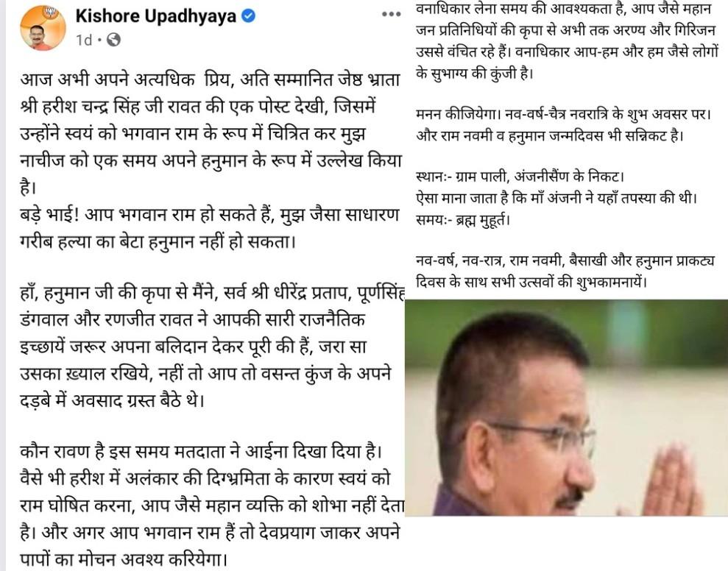
Task: Open the photo of man with folded hands
Action: 567,408
